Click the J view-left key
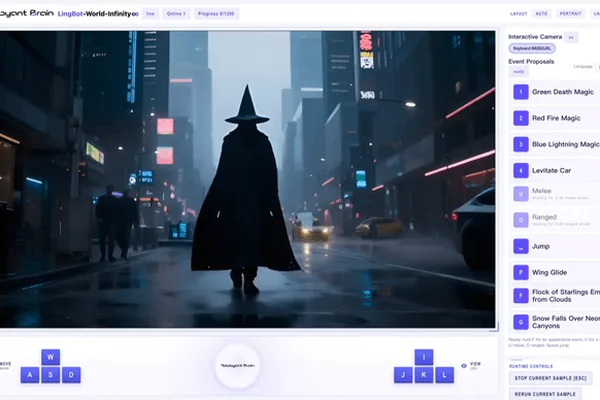The image size is (600, 400). point(403,375)
